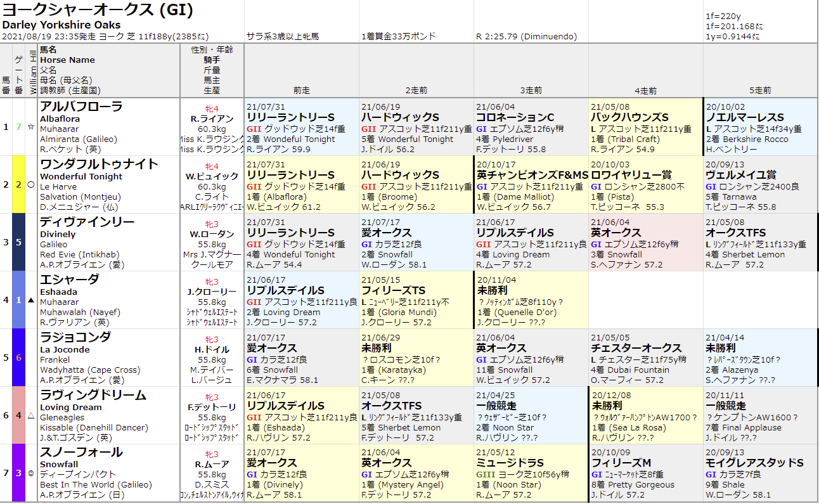The height and width of the screenshot is (504, 819).
Task: Click the △ mark for Loving Dream
Action: coord(31,415)
